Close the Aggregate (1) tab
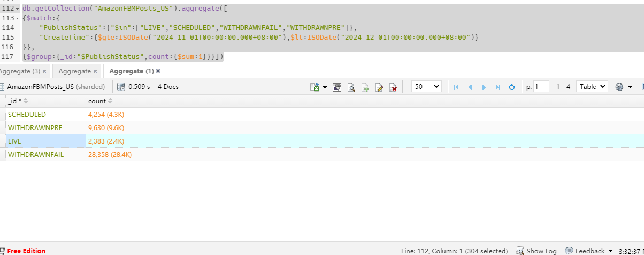 click(x=158, y=71)
